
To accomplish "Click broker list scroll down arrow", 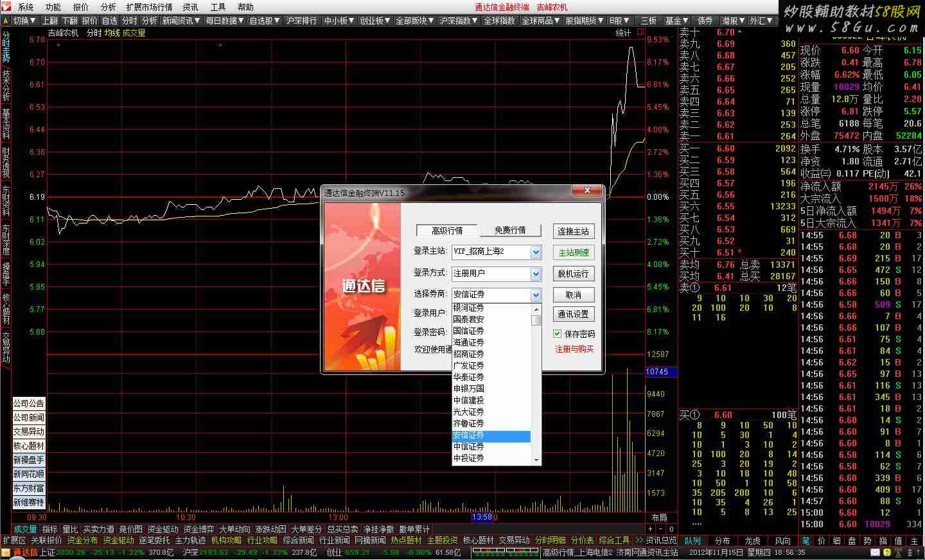I will [536, 460].
